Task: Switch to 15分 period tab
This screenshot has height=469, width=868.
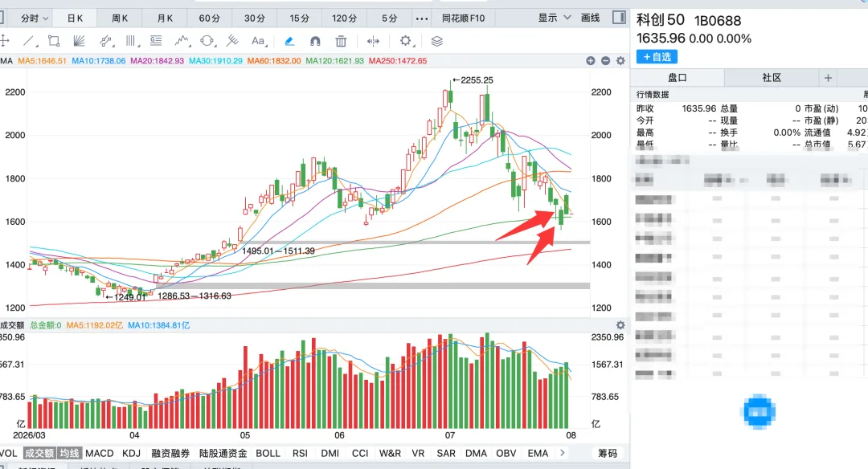Action: [x=300, y=18]
